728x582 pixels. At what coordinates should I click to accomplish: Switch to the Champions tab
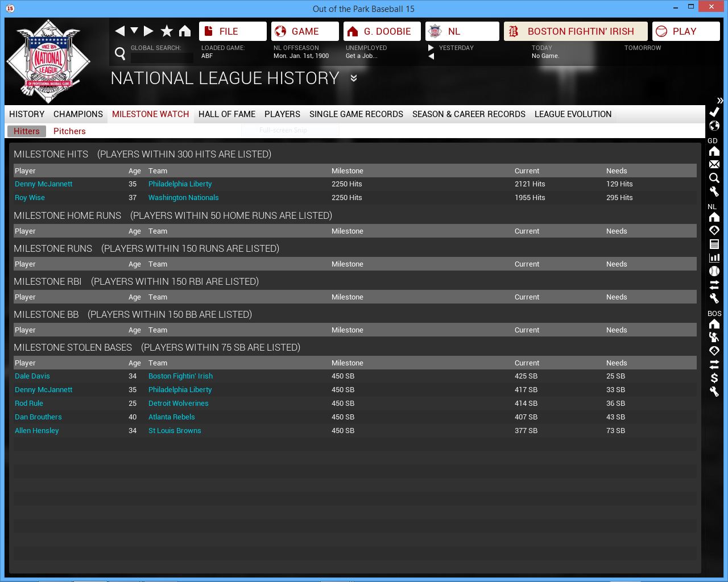pos(78,114)
